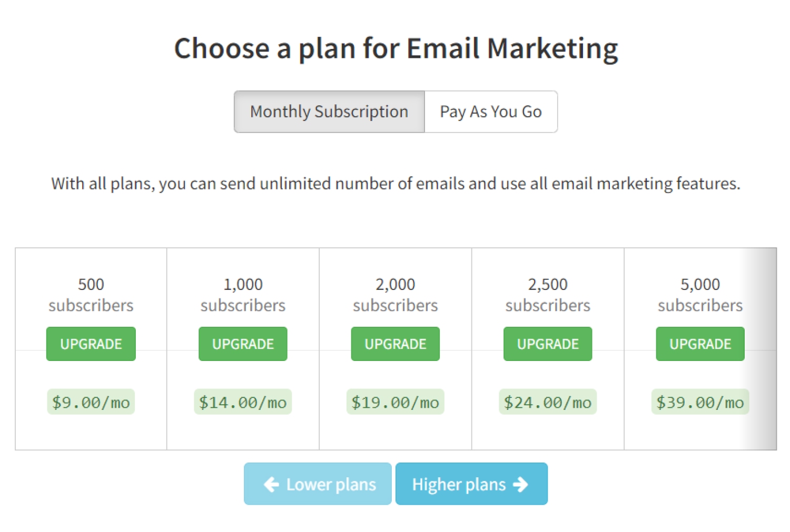Click the $9.00/mo price tag
This screenshot has height=532, width=790.
(91, 403)
